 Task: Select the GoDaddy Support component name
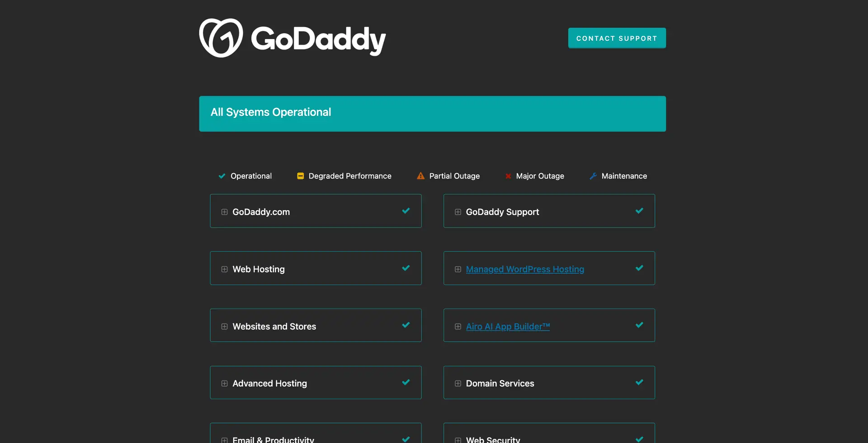click(502, 212)
